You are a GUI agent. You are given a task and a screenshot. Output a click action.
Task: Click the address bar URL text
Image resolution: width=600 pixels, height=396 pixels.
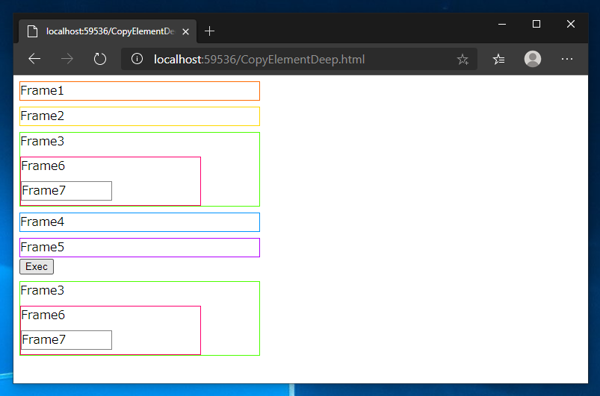[x=259, y=60]
